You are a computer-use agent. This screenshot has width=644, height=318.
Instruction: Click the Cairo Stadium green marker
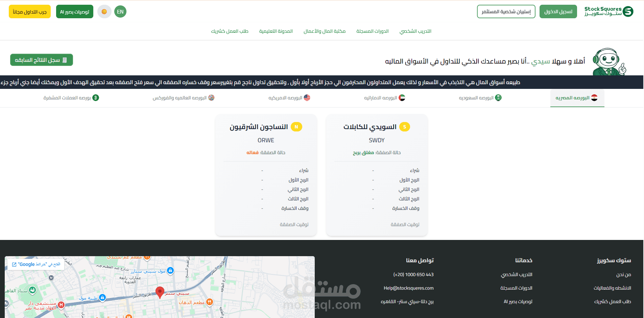tap(32, 290)
